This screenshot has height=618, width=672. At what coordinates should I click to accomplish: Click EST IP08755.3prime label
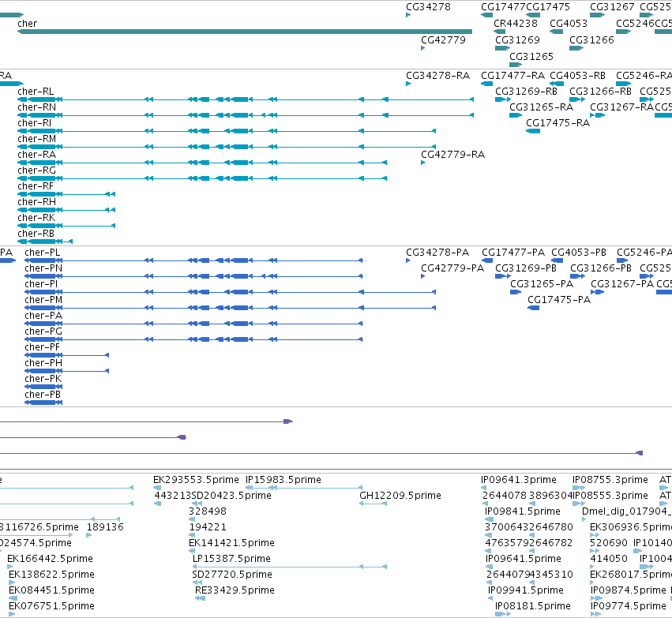tap(610, 480)
